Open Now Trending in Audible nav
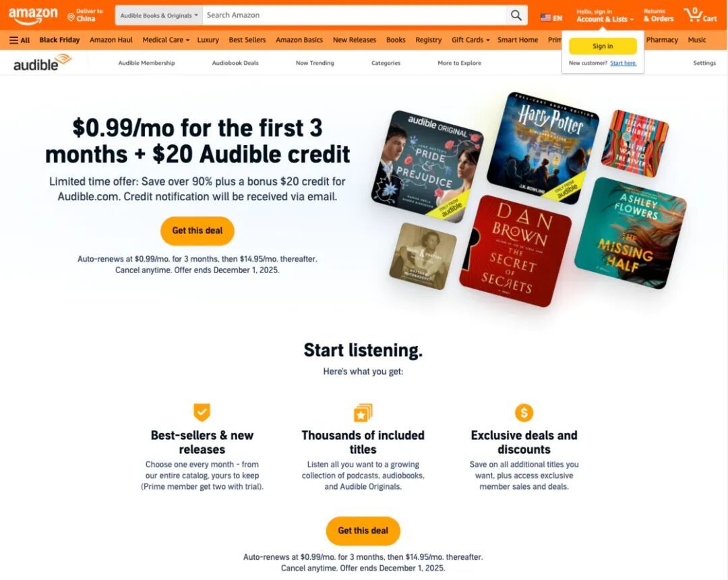The height and width of the screenshot is (580, 728). coord(315,63)
